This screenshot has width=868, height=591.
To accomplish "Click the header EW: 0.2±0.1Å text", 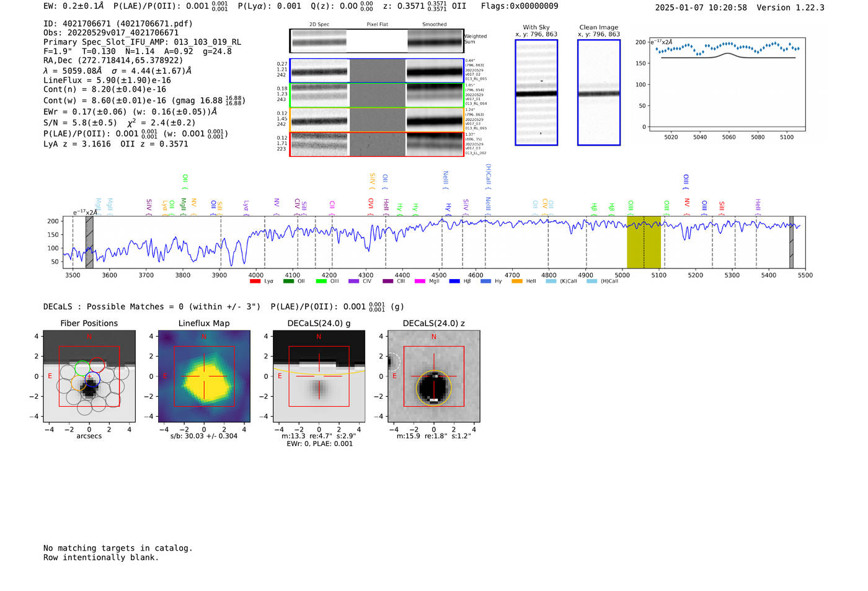I will [x=74, y=6].
